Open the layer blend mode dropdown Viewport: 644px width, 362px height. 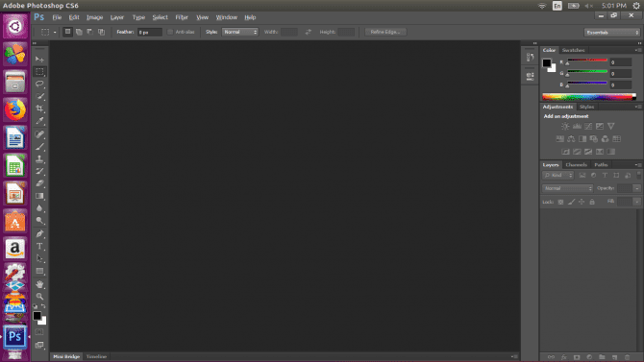568,188
